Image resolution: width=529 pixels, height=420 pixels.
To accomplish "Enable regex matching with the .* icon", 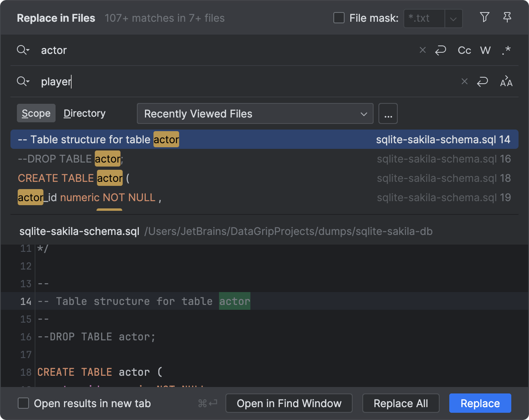I will tap(506, 50).
